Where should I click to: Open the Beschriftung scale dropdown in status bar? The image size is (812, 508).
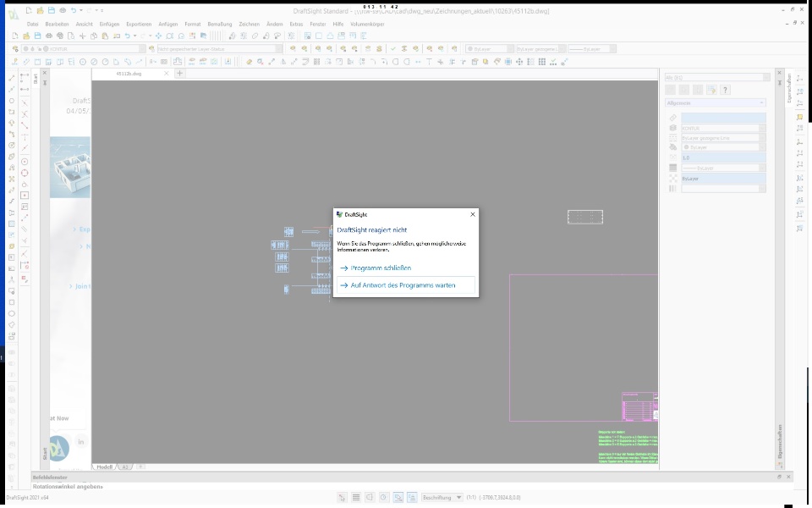click(442, 498)
